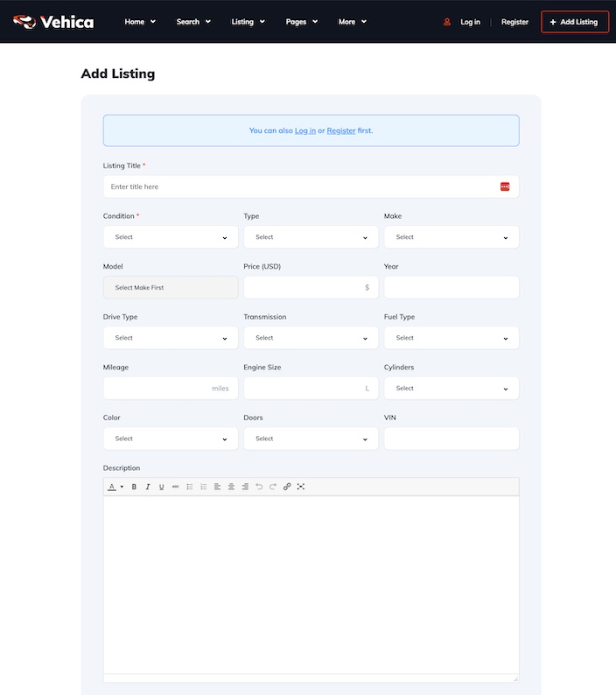The height and width of the screenshot is (695, 616).
Task: Click the insert link icon in editor
Action: pos(287,487)
